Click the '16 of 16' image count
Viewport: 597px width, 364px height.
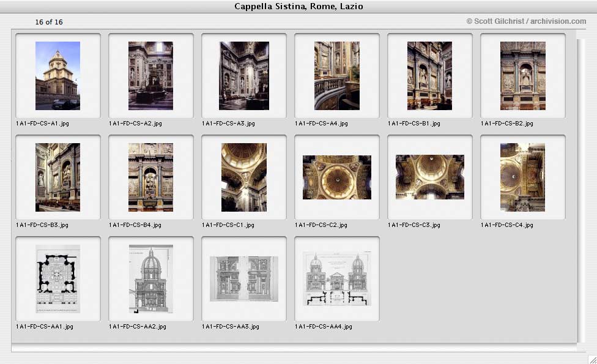49,22
